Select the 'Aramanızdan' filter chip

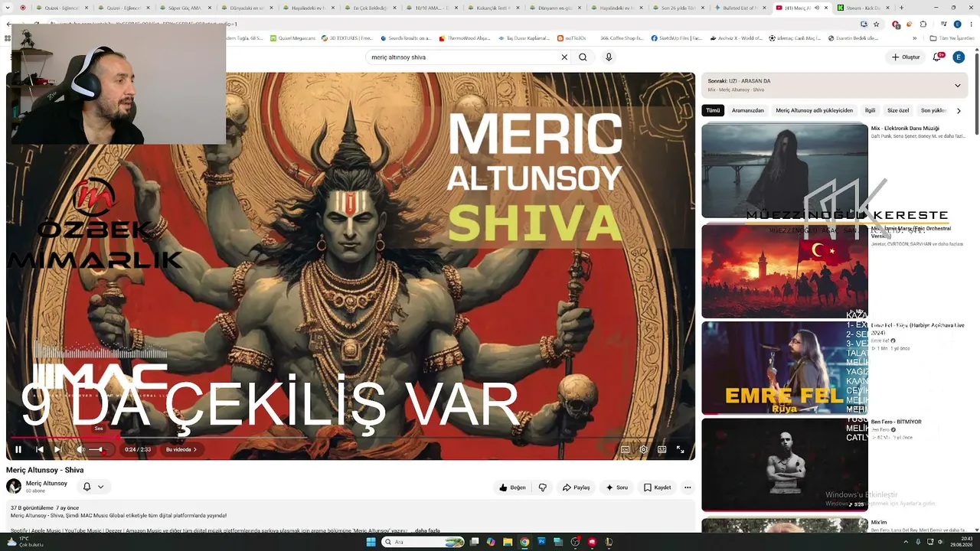pyautogui.click(x=748, y=110)
